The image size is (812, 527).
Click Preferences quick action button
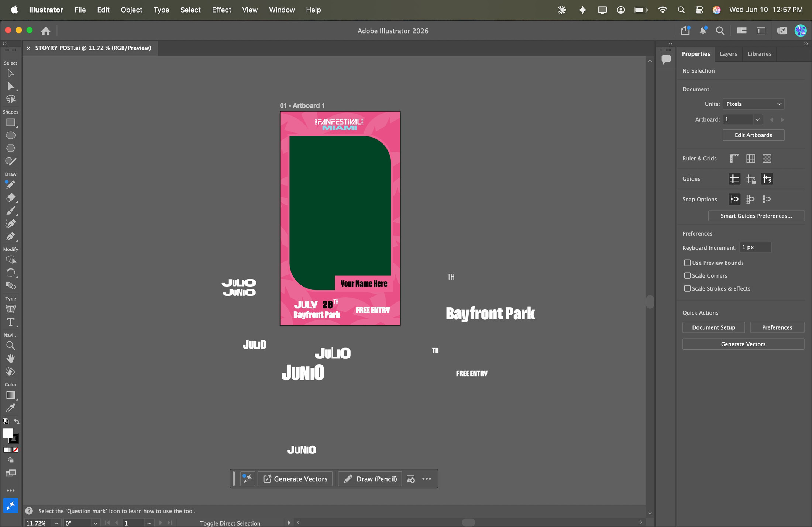(x=777, y=327)
